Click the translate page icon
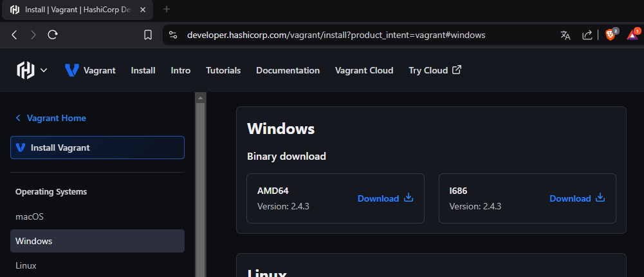 (566, 35)
